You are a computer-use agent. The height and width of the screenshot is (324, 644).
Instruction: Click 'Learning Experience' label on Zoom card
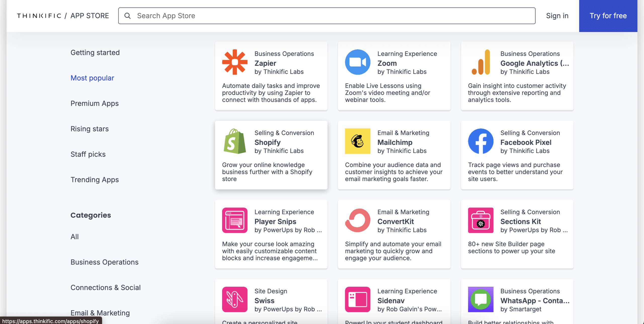(407, 54)
